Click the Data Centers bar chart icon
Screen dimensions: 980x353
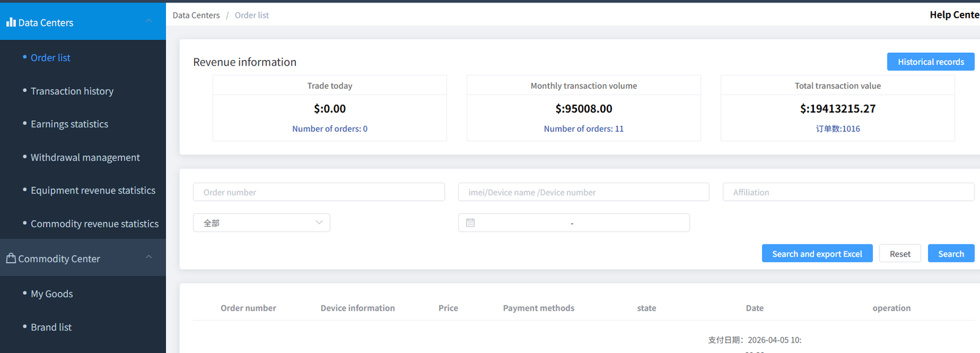tap(11, 22)
